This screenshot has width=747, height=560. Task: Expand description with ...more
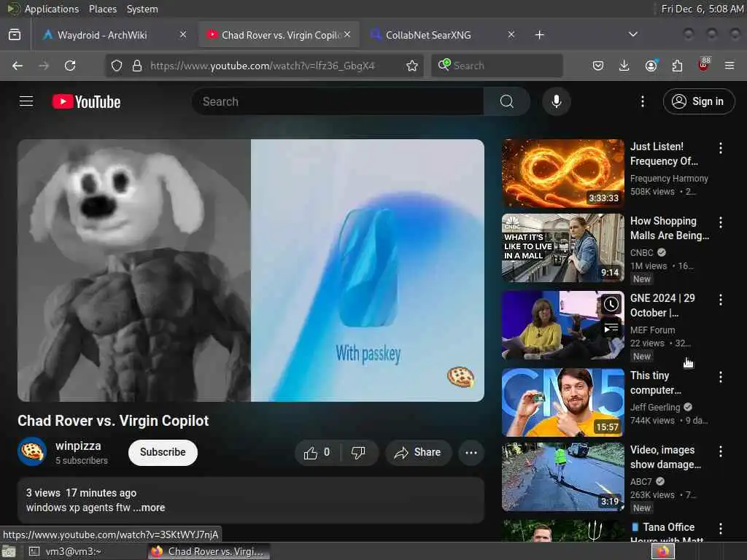[149, 507]
